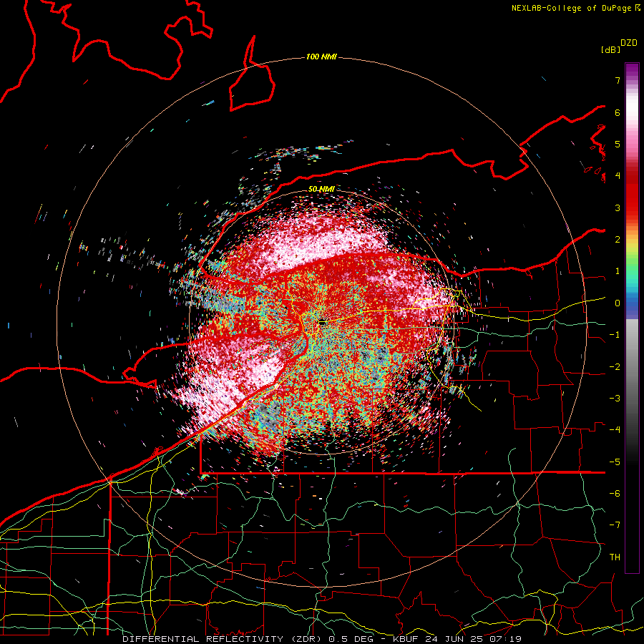Click the [dB] units label
This screenshot has width=644, height=644.
[610, 49]
